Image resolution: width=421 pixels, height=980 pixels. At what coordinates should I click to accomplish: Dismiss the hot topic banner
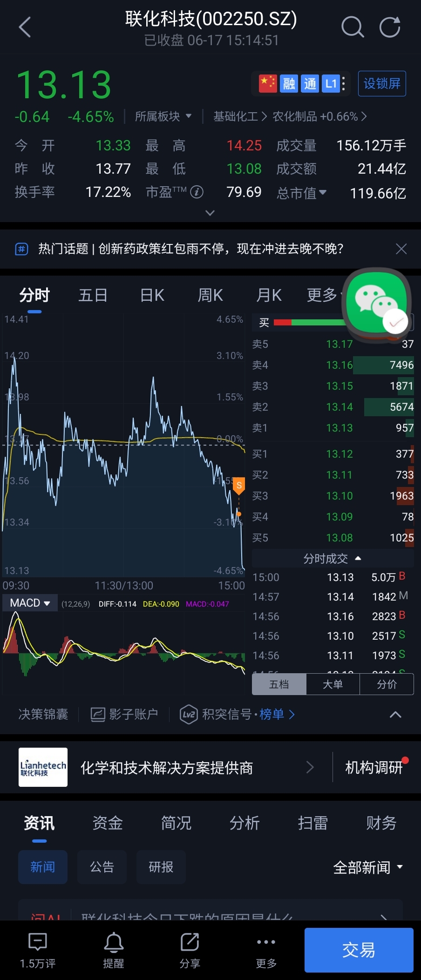tap(401, 249)
